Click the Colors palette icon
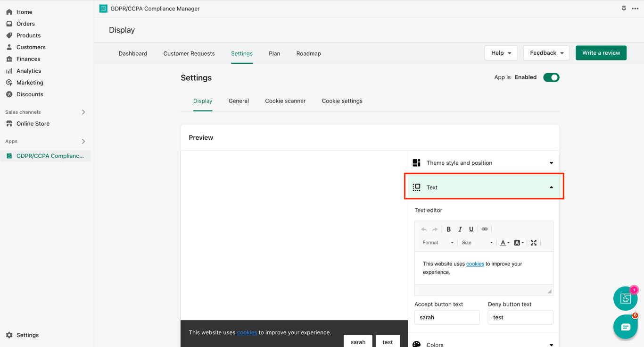This screenshot has height=347, width=644. coord(417,344)
